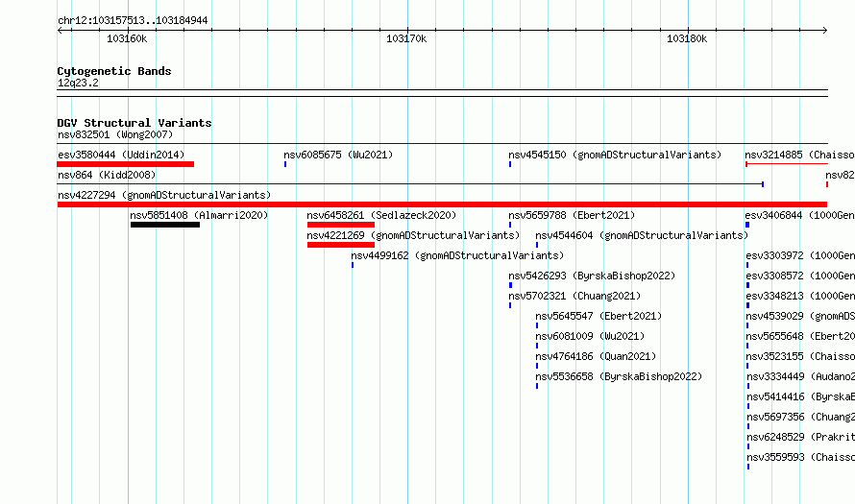Click the black bar of nsv5851408
The width and height of the screenshot is (855, 504).
164,225
